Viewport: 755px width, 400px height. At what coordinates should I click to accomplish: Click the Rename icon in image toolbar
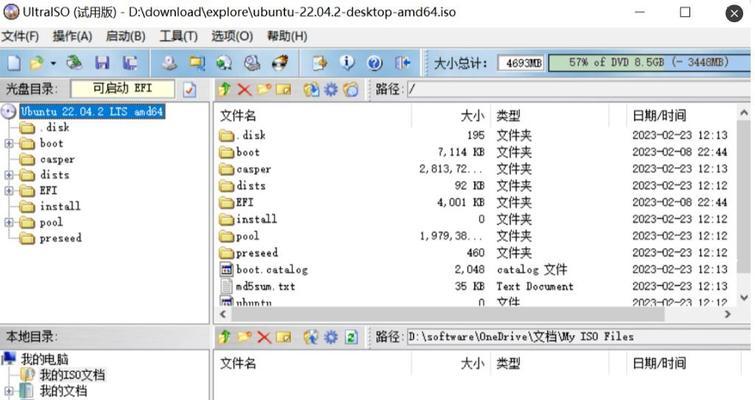pyautogui.click(x=284, y=89)
